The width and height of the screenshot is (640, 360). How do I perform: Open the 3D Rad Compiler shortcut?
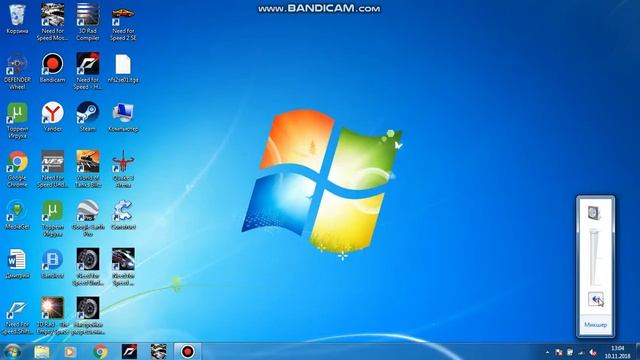tap(88, 22)
